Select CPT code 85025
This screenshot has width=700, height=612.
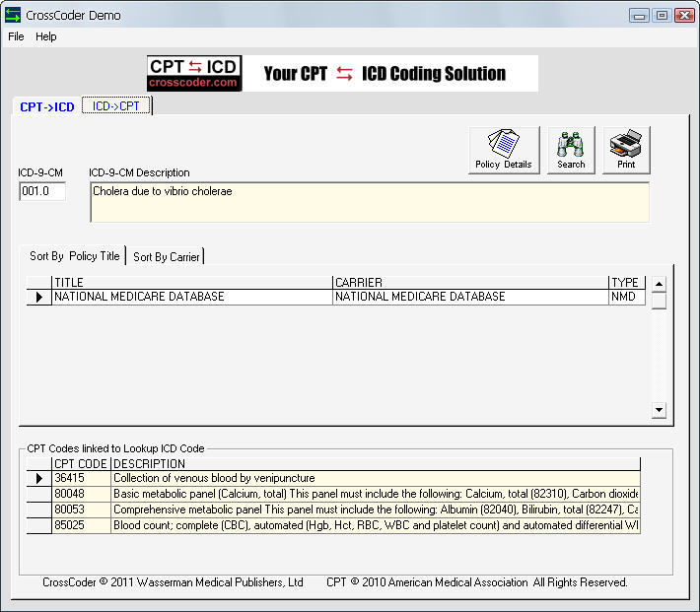coord(81,525)
